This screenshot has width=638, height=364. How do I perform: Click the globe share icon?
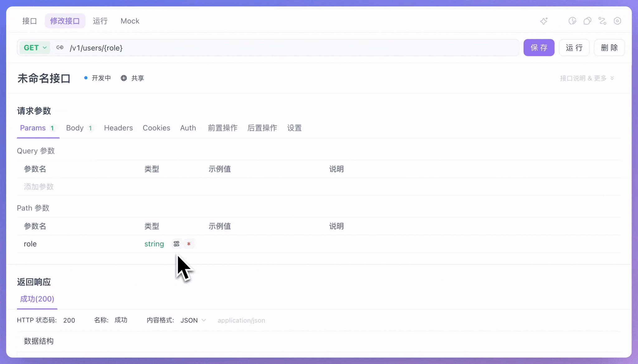click(124, 78)
